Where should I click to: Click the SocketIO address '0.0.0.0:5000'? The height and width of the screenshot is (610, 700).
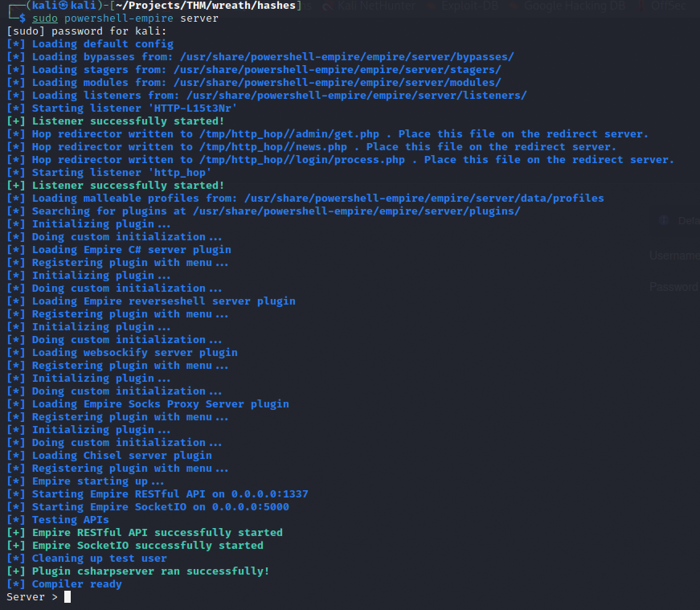(x=251, y=507)
